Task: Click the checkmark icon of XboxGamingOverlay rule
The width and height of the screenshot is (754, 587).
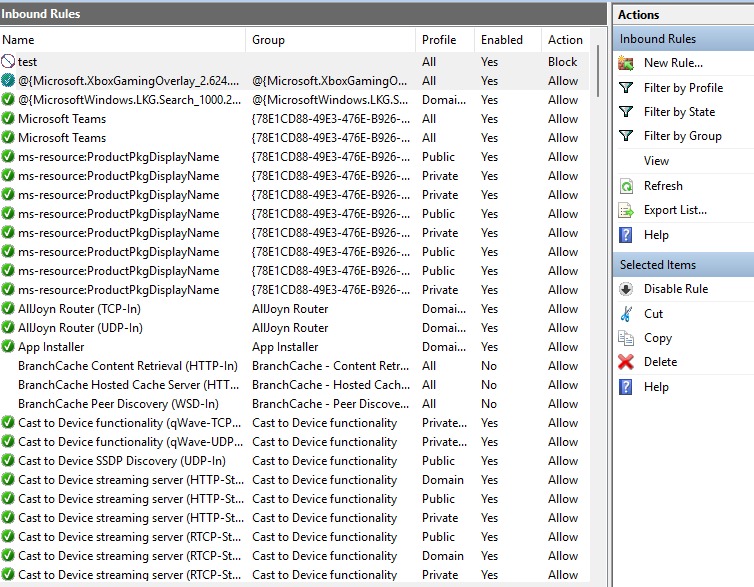Action: (8, 80)
